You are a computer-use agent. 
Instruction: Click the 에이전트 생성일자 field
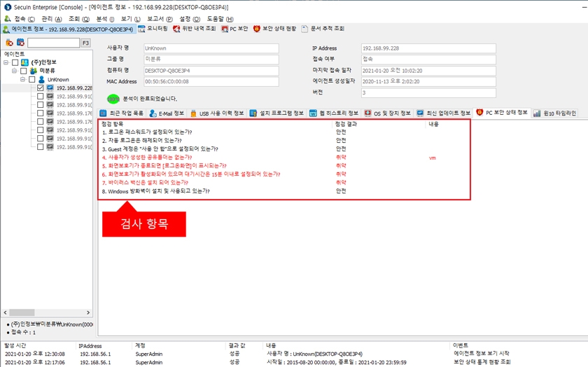pyautogui.click(x=428, y=81)
